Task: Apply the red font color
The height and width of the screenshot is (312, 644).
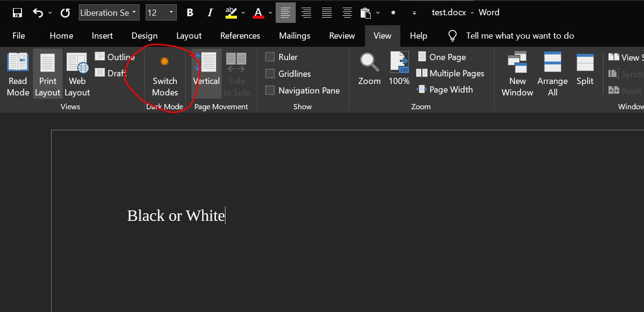Action: [258, 13]
